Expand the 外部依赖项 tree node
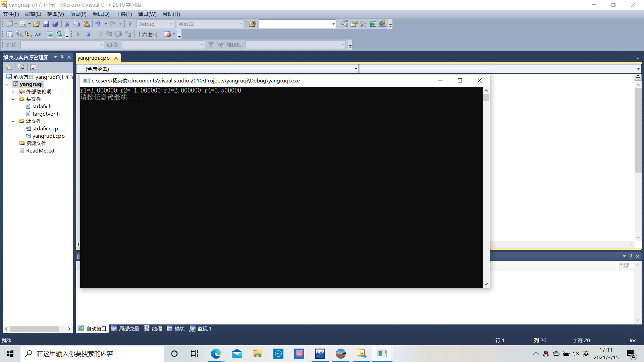644x362 pixels. [13, 92]
